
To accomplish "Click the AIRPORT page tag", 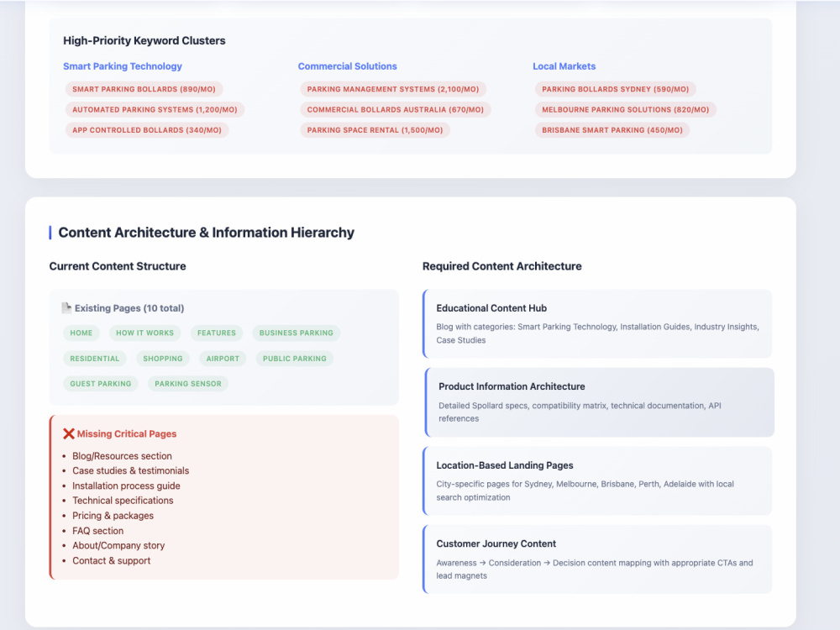I will (223, 359).
